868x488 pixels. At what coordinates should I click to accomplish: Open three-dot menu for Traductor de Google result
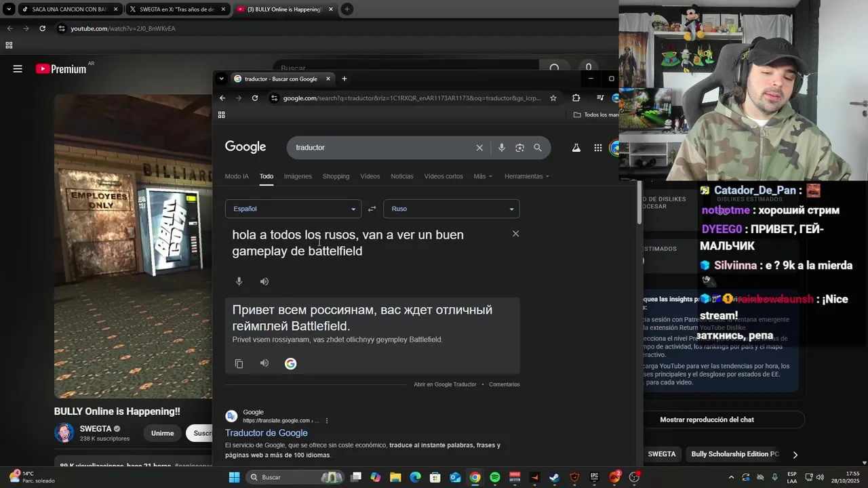327,421
